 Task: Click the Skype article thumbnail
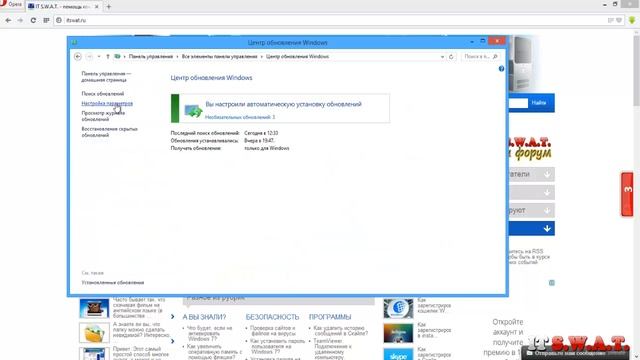coord(398,355)
